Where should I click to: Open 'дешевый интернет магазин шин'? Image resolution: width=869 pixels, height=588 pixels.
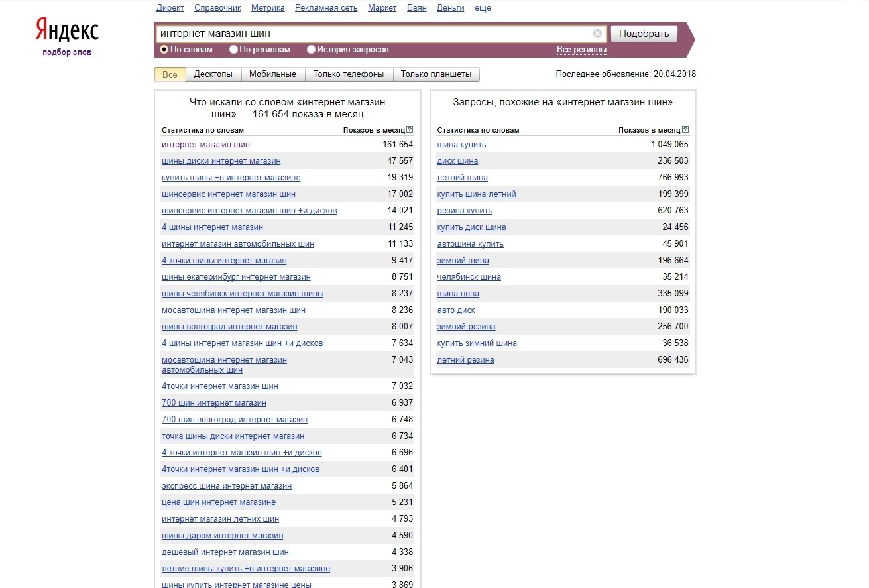[225, 552]
